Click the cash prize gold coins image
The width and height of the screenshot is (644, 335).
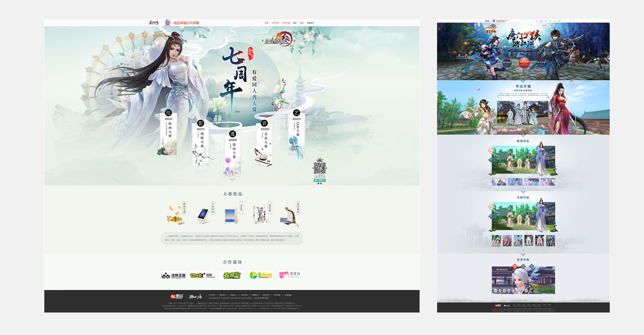tap(176, 214)
